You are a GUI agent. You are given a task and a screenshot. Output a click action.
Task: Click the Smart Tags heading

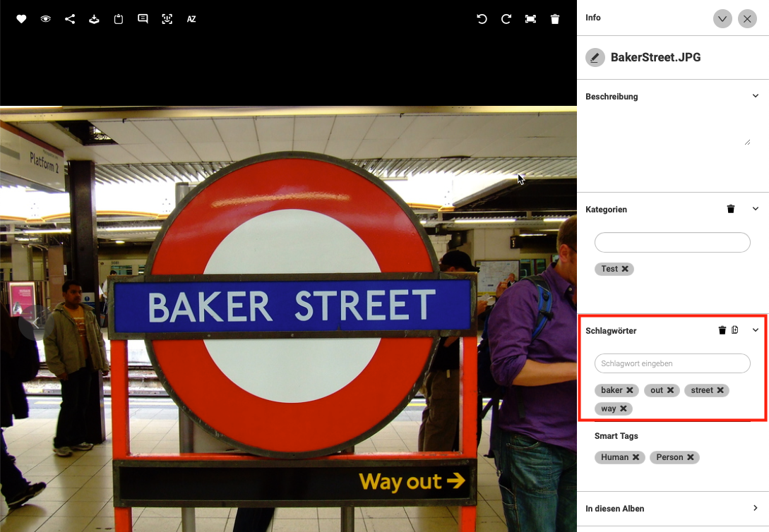pos(616,436)
